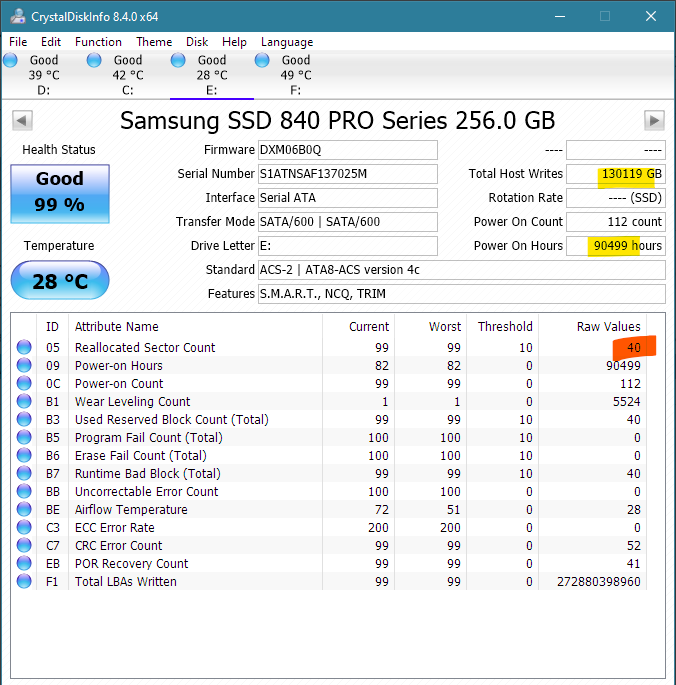The image size is (676, 685).
Task: Select Runtime Bad Block (Total) text
Action: [x=148, y=474]
